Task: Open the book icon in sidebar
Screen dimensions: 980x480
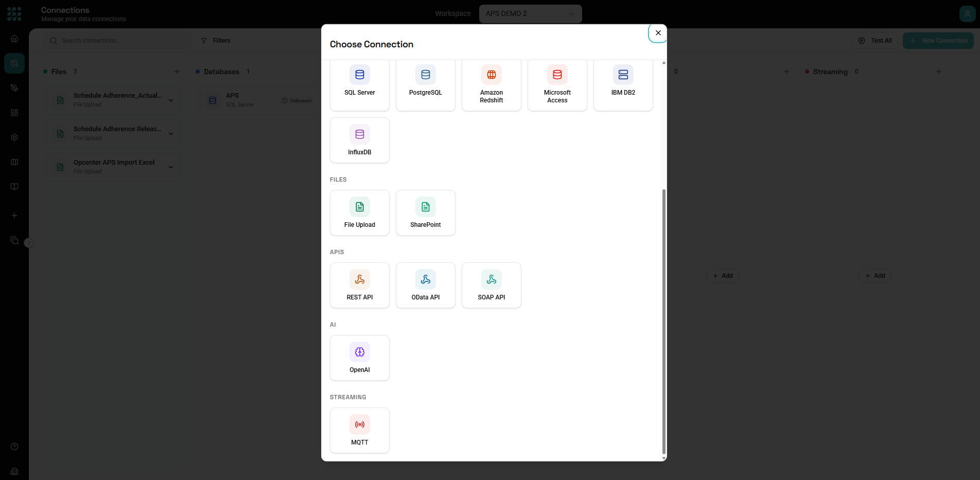Action: pos(14,187)
